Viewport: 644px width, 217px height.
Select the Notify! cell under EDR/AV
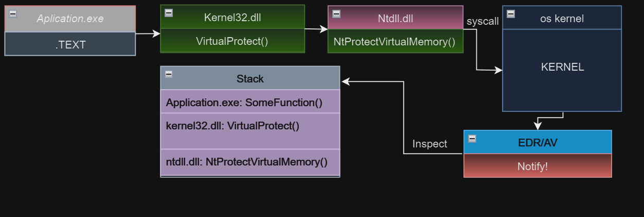[537, 166]
